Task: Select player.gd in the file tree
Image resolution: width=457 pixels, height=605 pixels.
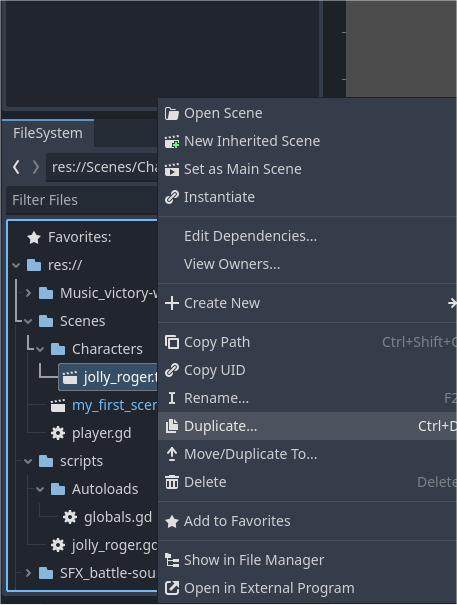Action: coord(102,433)
